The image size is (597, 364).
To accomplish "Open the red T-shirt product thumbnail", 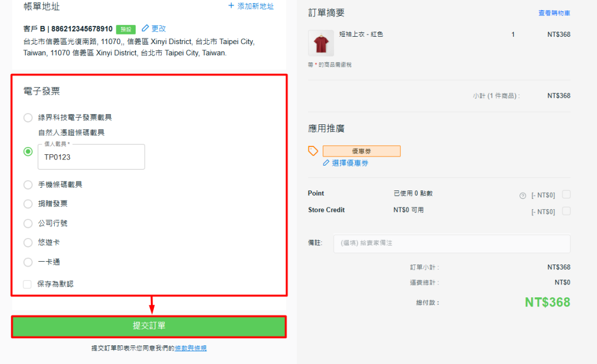I will [x=321, y=43].
